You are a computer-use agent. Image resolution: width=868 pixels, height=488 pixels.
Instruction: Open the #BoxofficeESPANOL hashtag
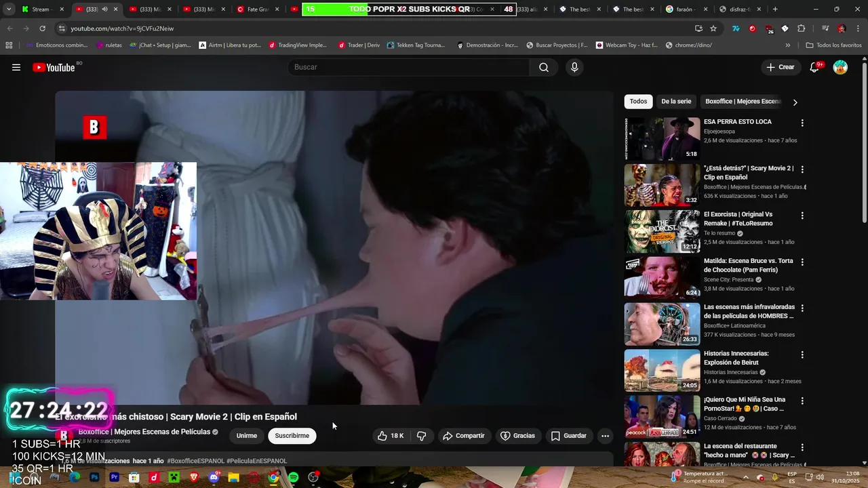(195, 461)
